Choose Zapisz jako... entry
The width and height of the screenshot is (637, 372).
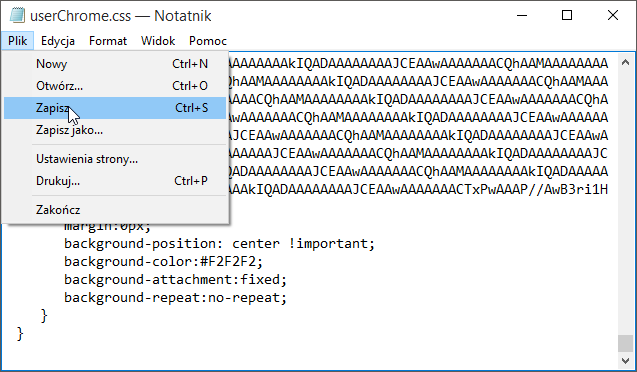[115, 130]
